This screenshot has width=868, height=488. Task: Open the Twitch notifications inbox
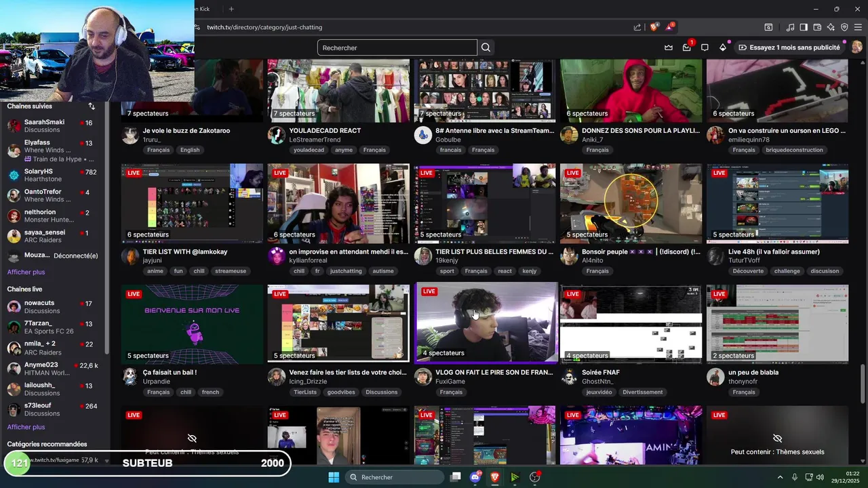point(687,47)
